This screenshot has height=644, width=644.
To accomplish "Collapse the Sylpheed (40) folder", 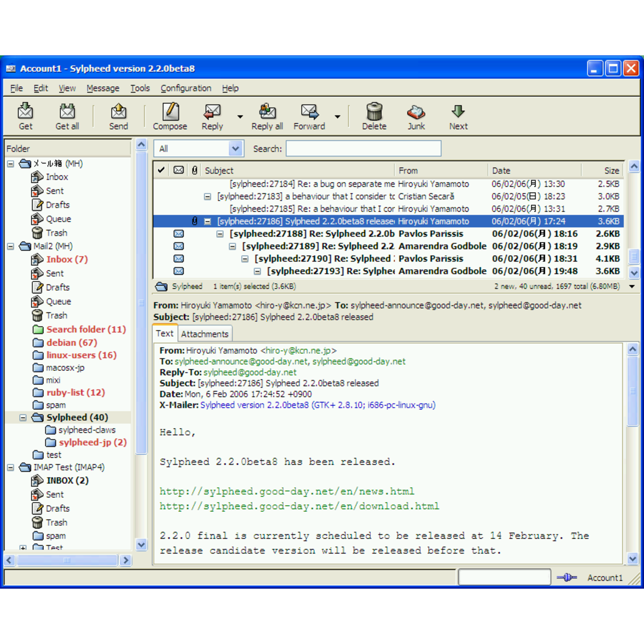I will (x=23, y=418).
